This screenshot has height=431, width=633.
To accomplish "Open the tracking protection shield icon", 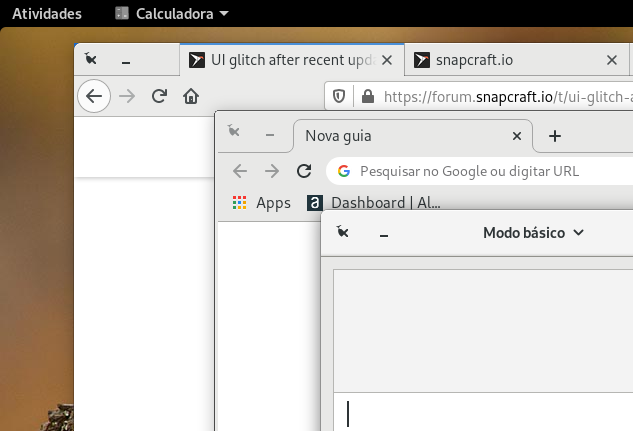I will click(339, 97).
